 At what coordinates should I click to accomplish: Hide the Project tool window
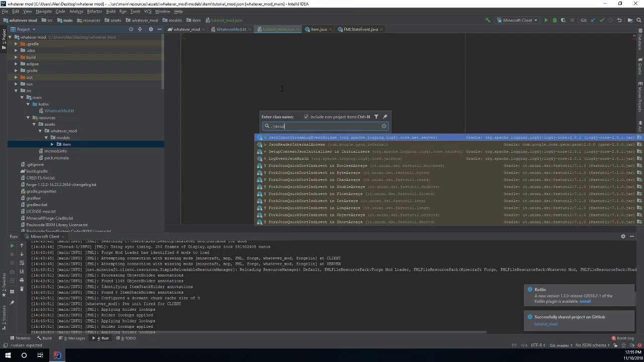pyautogui.click(x=159, y=29)
